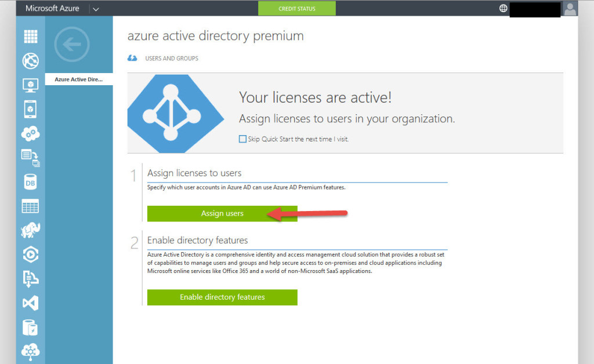Image resolution: width=594 pixels, height=364 pixels.
Task: Open Mobile Services phone icon
Action: pos(30,109)
